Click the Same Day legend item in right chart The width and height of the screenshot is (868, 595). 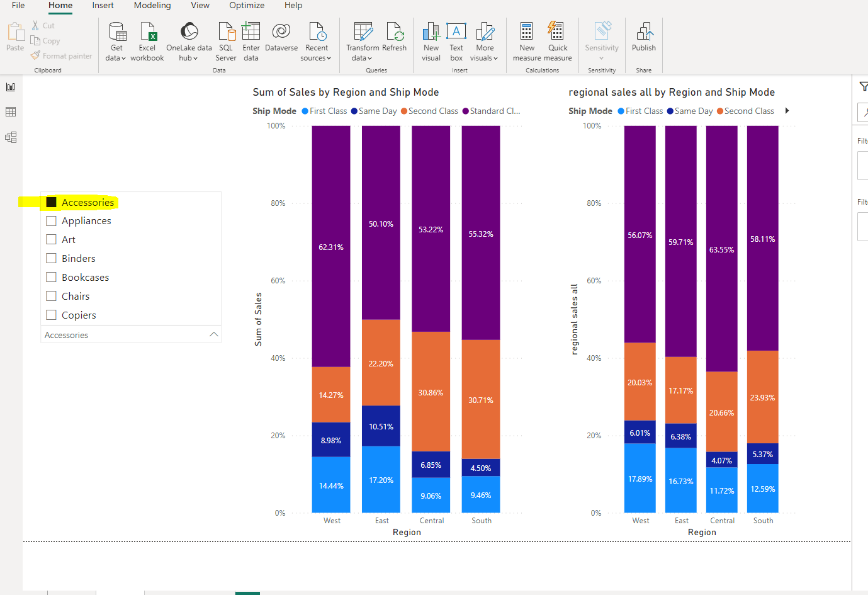690,111
